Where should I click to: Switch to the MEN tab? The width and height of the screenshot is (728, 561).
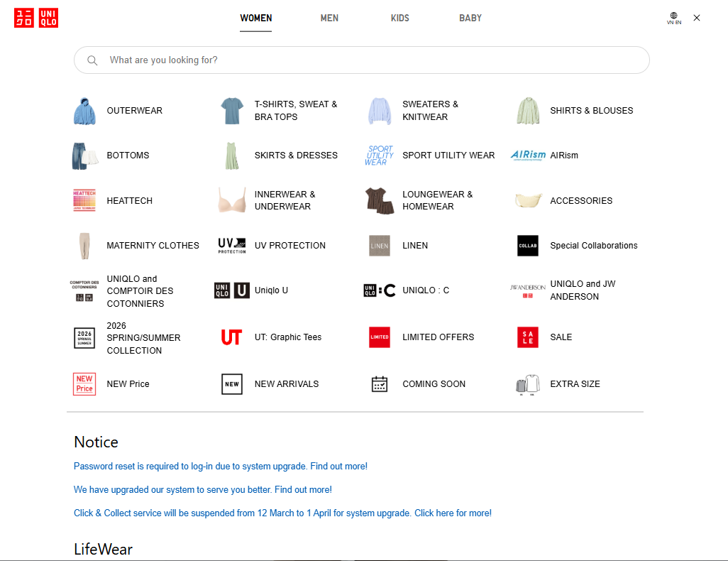(x=329, y=18)
